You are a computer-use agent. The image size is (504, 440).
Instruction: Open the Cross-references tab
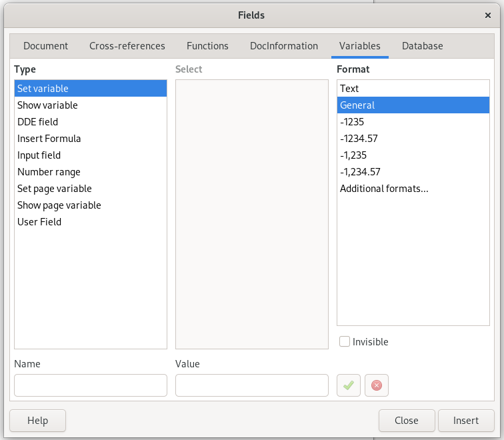click(x=127, y=46)
